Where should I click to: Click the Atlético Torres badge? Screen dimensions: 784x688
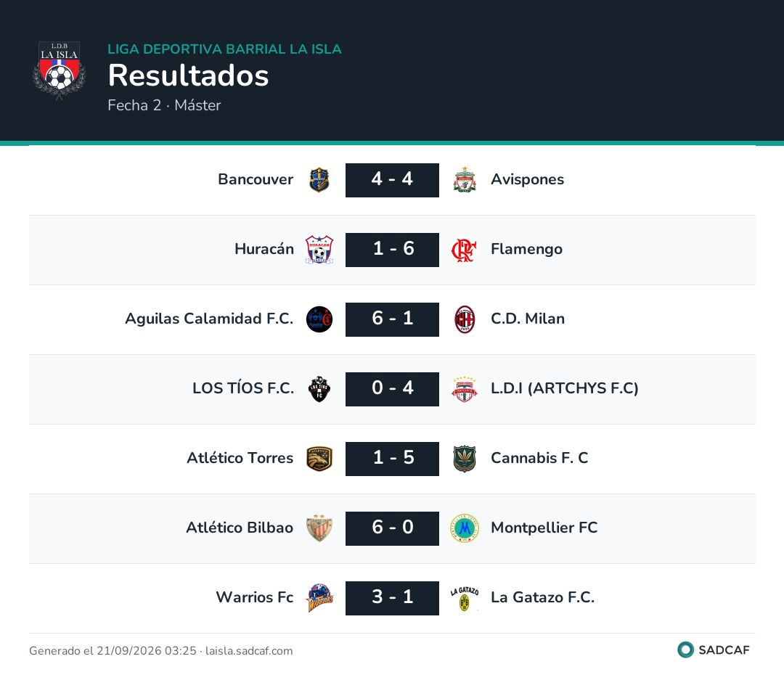[x=319, y=459]
